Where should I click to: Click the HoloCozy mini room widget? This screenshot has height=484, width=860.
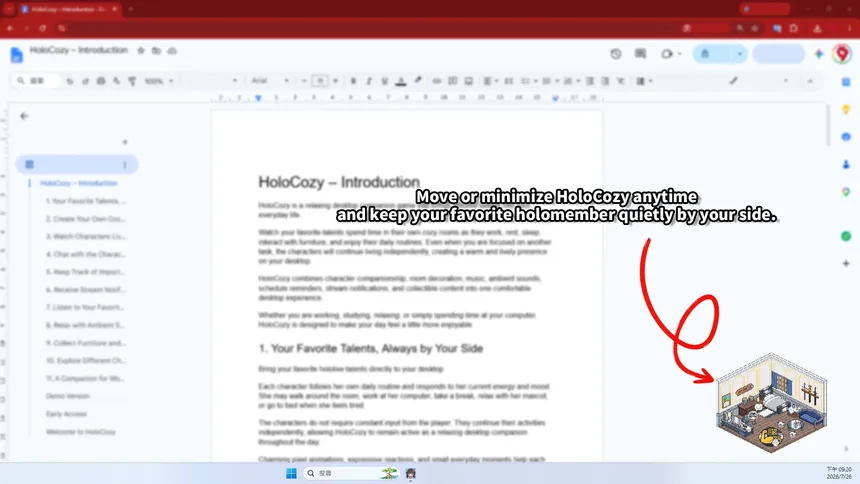[771, 403]
